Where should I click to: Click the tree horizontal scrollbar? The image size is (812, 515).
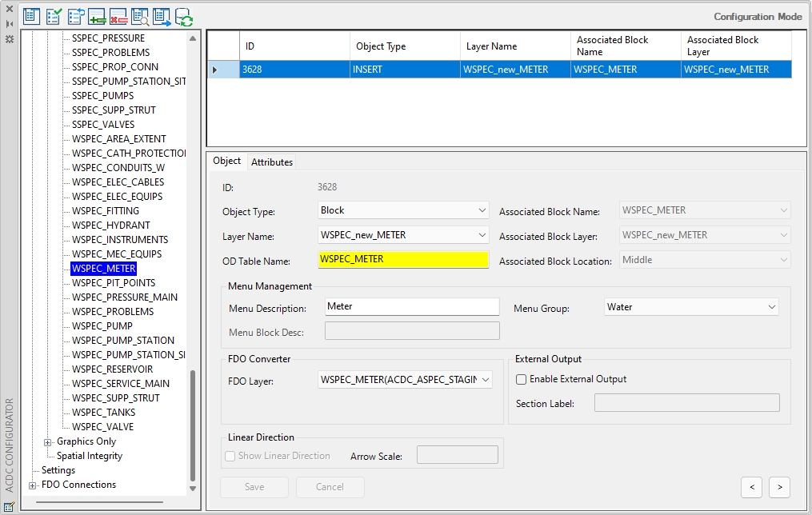[x=99, y=501]
